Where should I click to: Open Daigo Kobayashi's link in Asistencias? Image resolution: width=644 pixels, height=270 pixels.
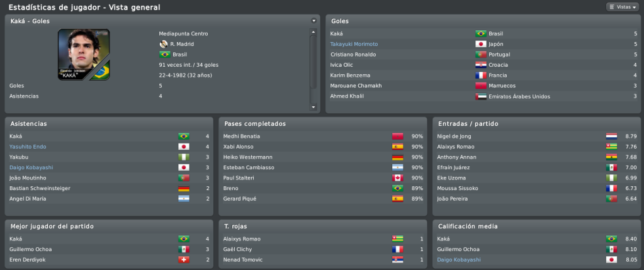31,167
